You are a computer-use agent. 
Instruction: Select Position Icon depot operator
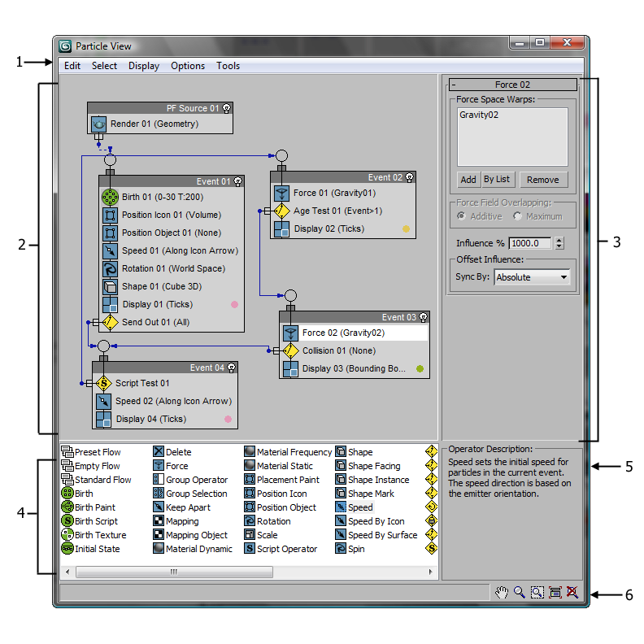point(276,494)
